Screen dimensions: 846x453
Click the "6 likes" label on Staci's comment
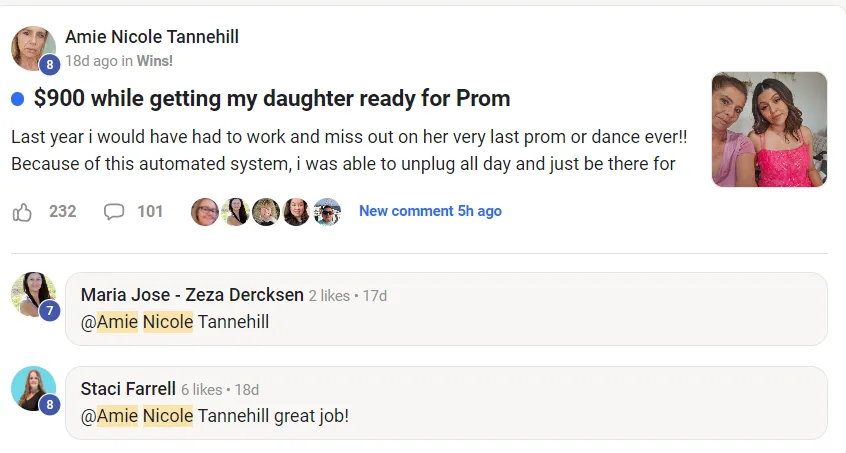tap(202, 389)
